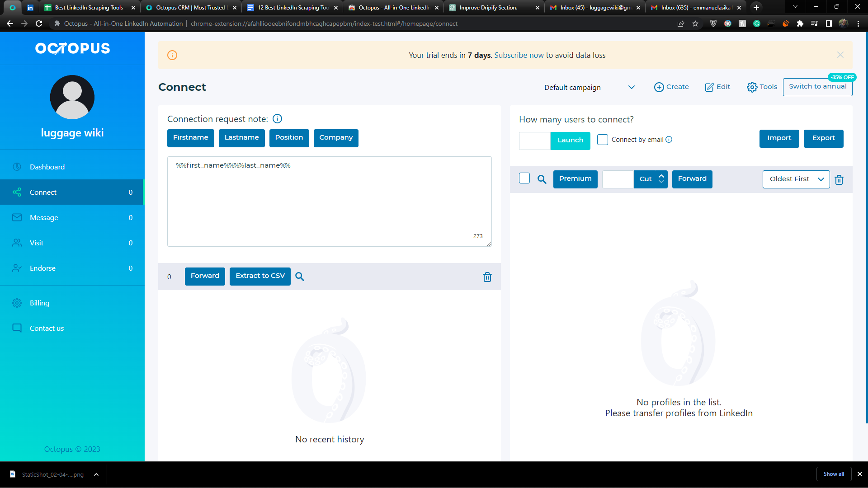868x488 pixels.
Task: Go back with the browser back arrow
Action: pyautogui.click(x=10, y=23)
